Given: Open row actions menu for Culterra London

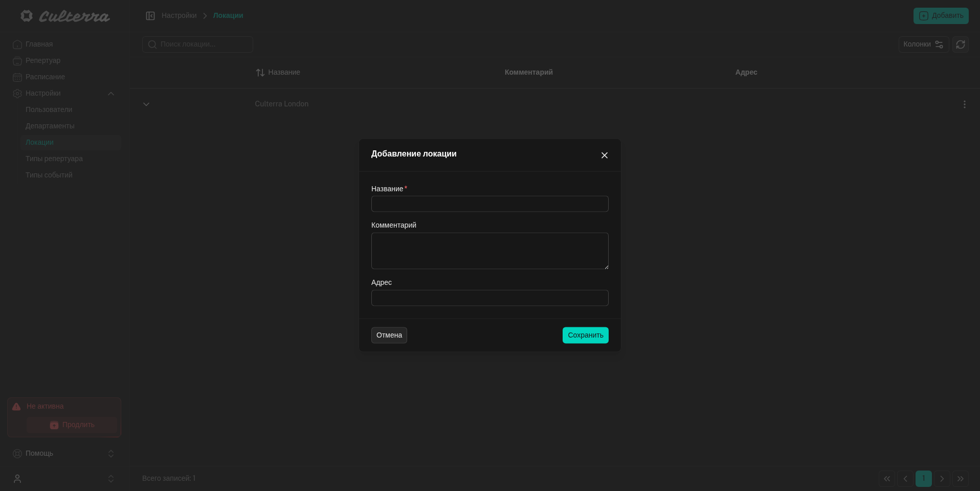Looking at the screenshot, I should (x=964, y=104).
